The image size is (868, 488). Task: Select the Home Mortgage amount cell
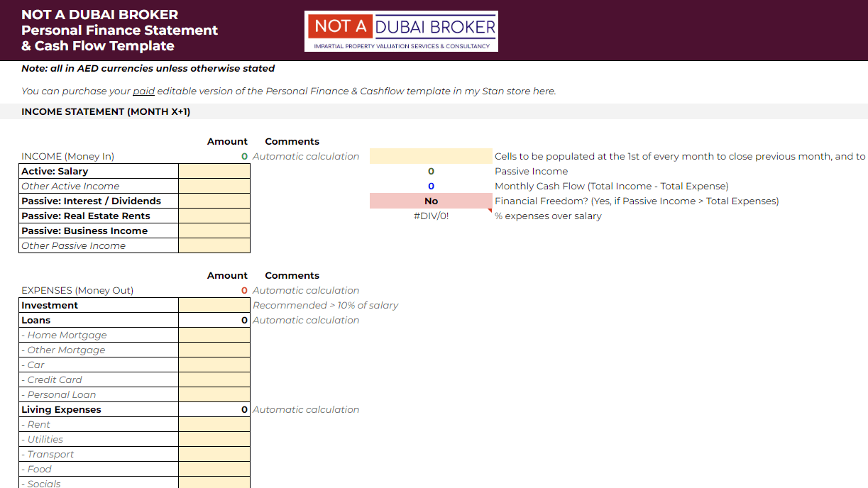pos(214,335)
